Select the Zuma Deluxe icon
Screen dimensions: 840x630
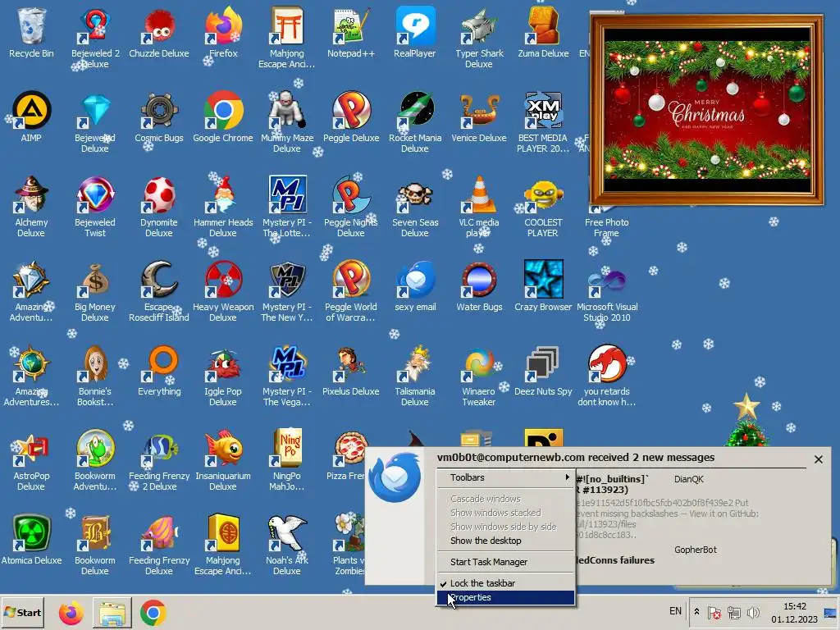pos(543,33)
